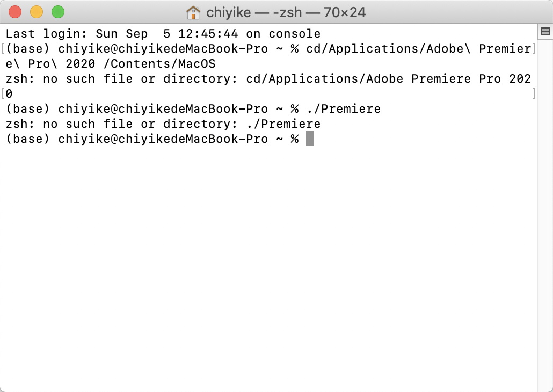Click the error line ending in "./Premiere"
The width and height of the screenshot is (553, 392).
point(163,124)
